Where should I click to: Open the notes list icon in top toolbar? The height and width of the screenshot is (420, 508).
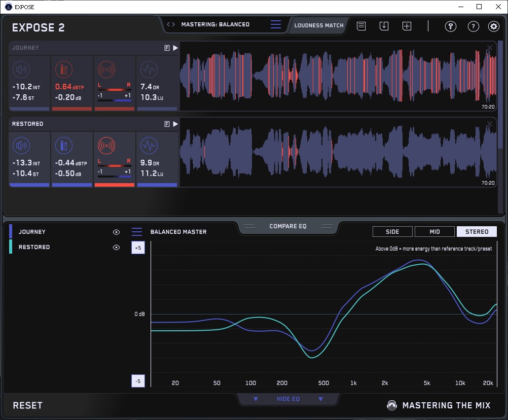(x=361, y=26)
